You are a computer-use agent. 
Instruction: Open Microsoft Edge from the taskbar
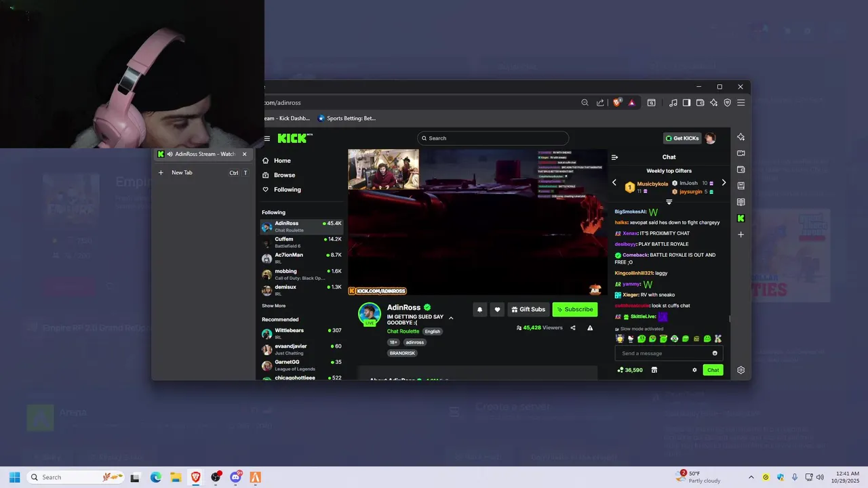[155, 477]
